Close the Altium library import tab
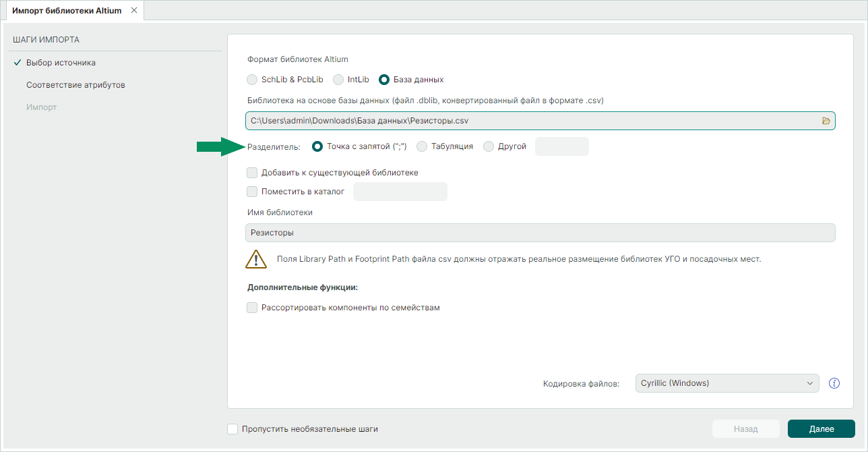 pyautogui.click(x=133, y=11)
